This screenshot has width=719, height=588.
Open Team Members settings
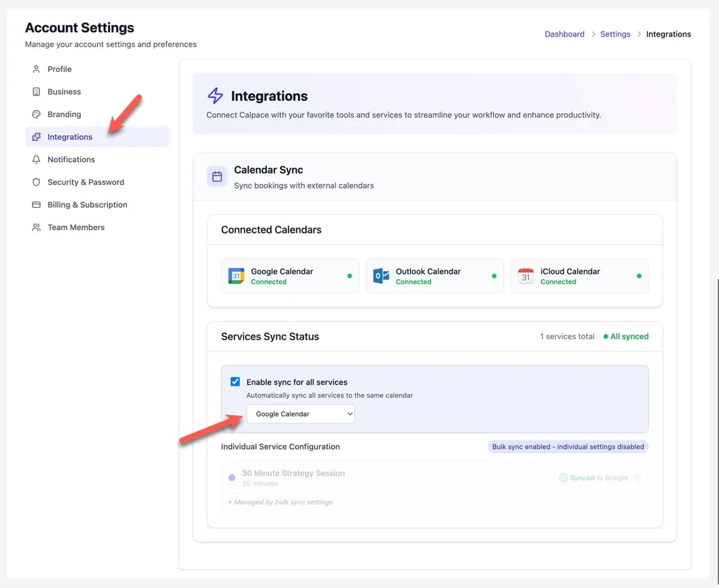click(97, 227)
